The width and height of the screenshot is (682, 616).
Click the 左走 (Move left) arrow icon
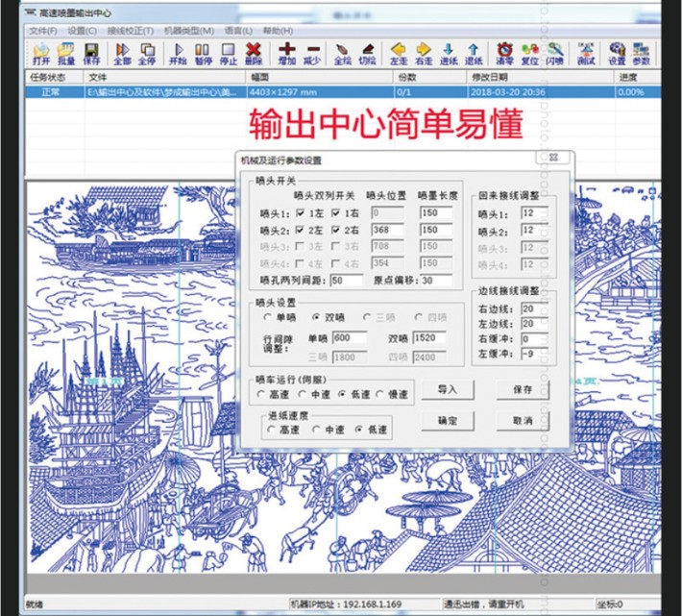398,53
